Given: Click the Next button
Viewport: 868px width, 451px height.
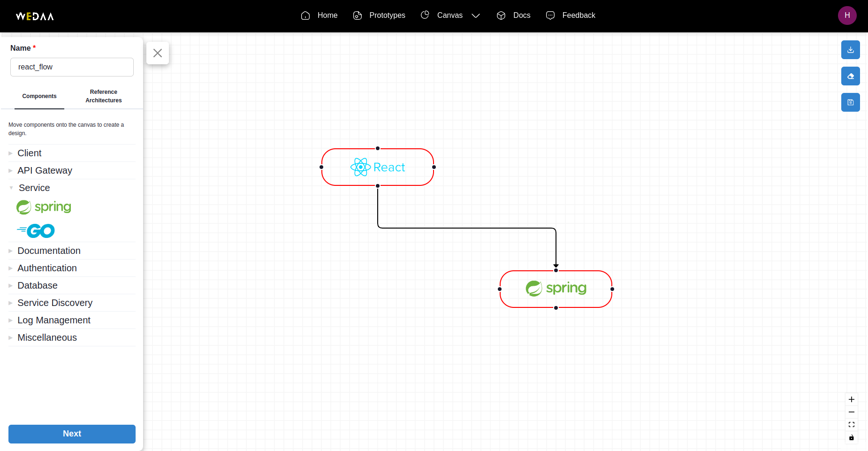Looking at the screenshot, I should 72,434.
